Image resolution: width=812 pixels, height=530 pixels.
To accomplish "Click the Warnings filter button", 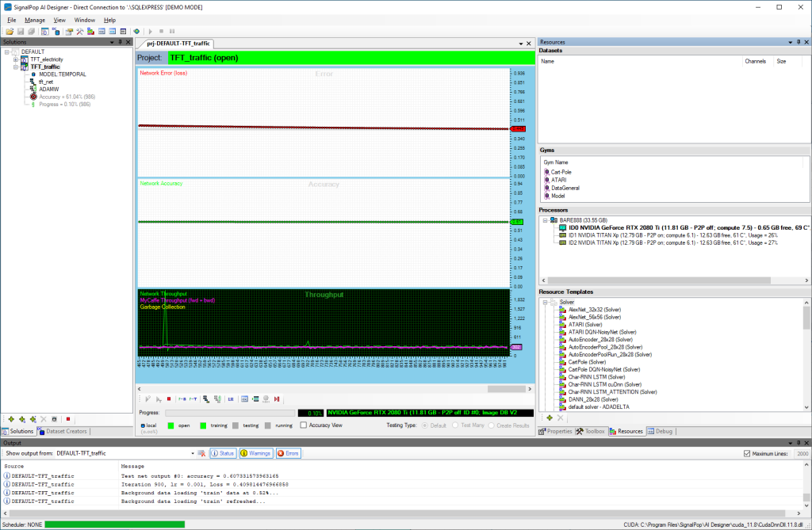I will coord(257,453).
